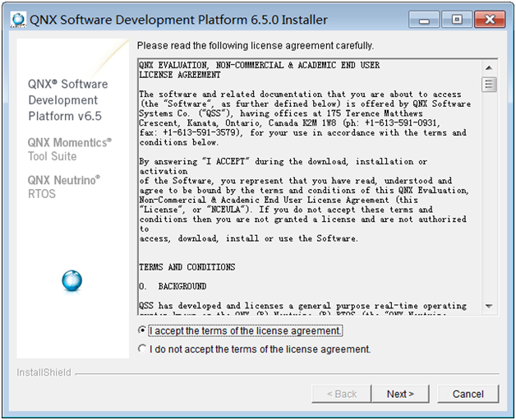Click the 'QNX Software Development Platform v6.5' sidebar text
The height and width of the screenshot is (420, 516).
pyautogui.click(x=68, y=100)
